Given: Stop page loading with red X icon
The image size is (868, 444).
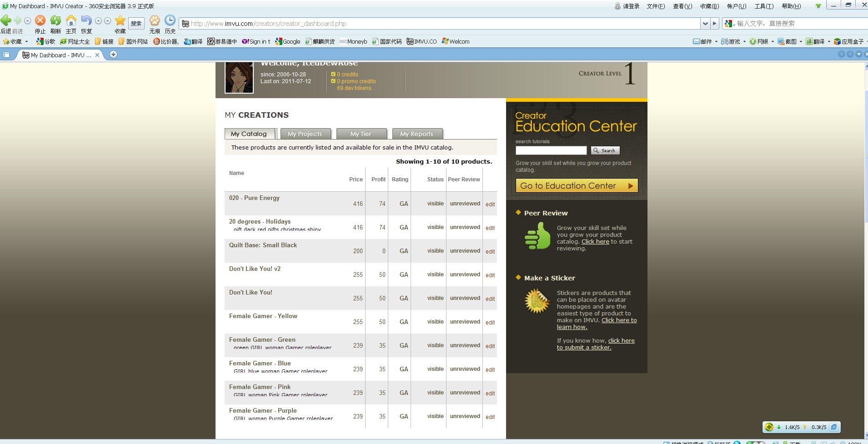Looking at the screenshot, I should coord(40,20).
